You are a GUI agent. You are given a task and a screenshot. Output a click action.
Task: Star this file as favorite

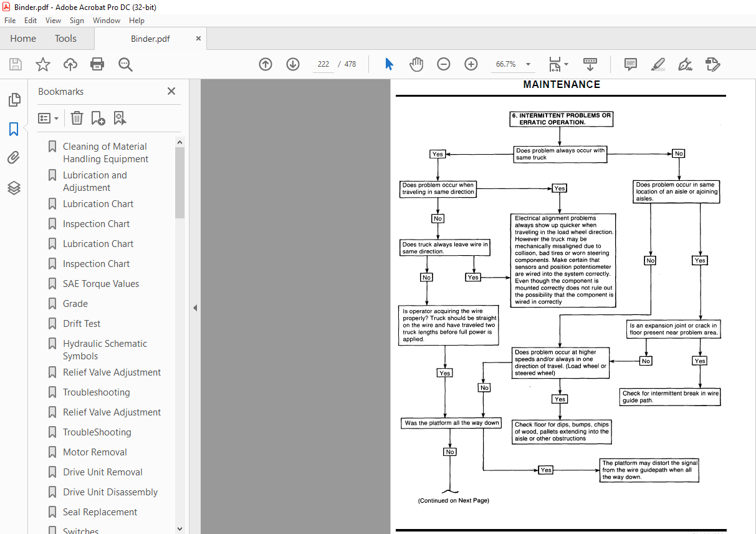pyautogui.click(x=43, y=64)
